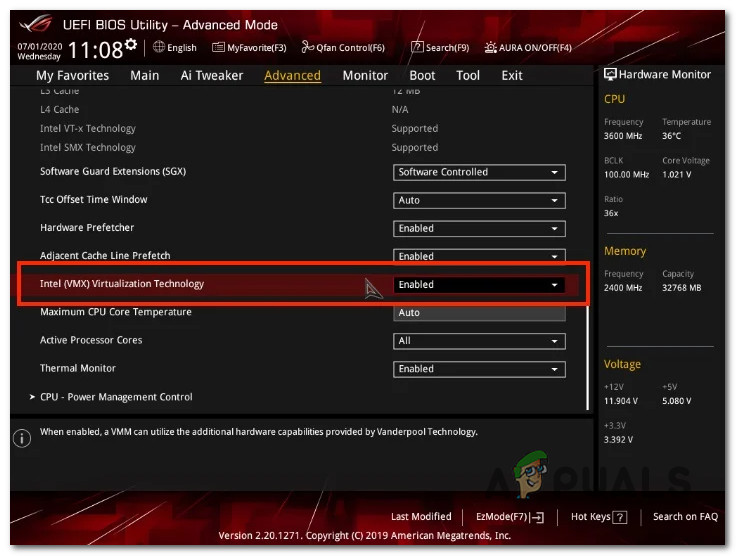Open Software Guard Extensions dropdown
736x556 pixels.
click(x=479, y=172)
